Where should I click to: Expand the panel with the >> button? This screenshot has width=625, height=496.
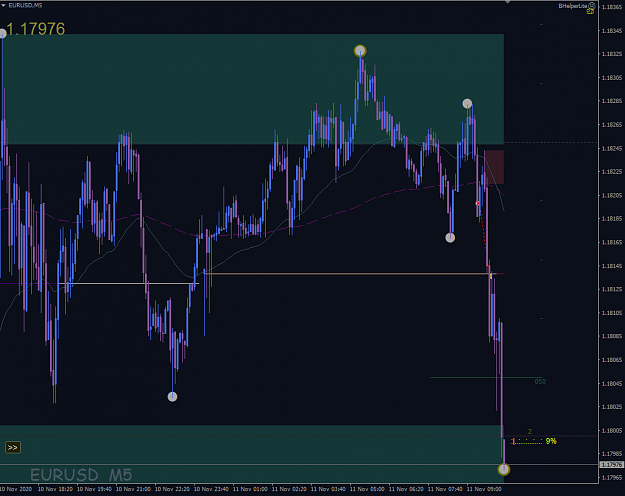[x=13, y=447]
